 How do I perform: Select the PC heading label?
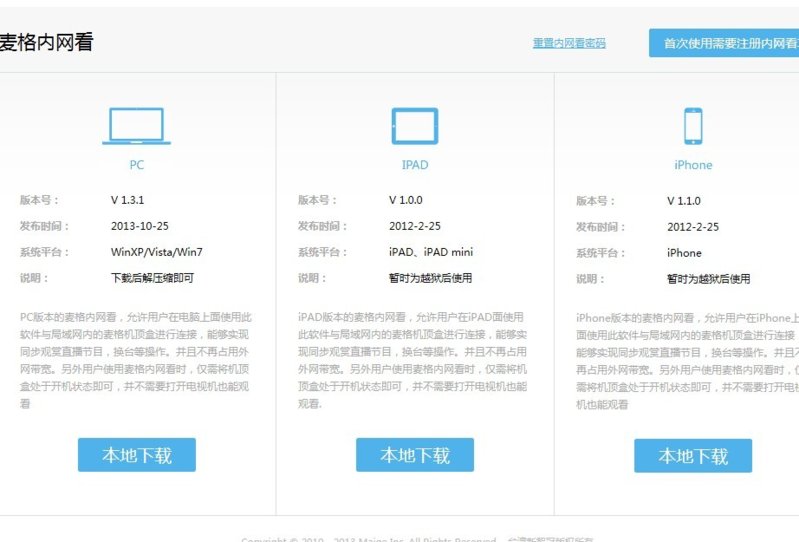(136, 165)
